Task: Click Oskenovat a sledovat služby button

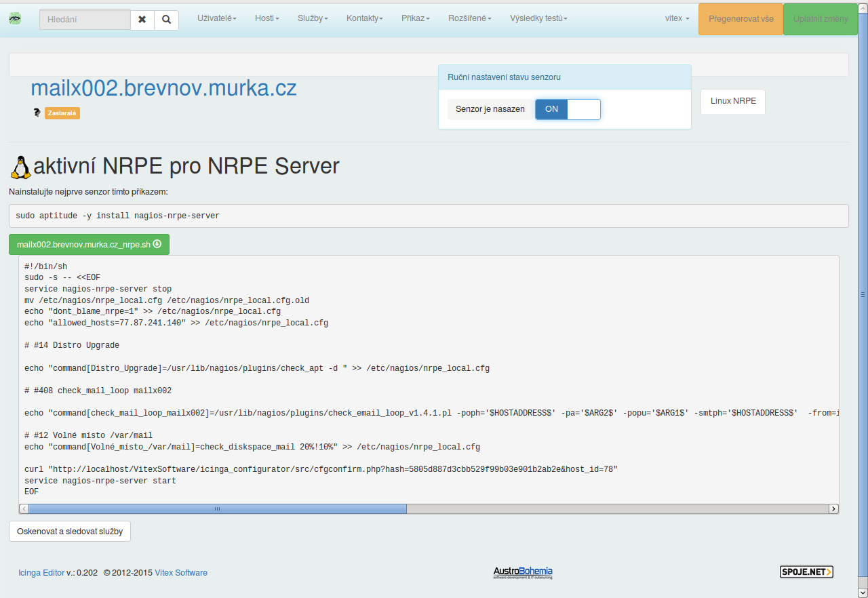Action: (x=70, y=532)
